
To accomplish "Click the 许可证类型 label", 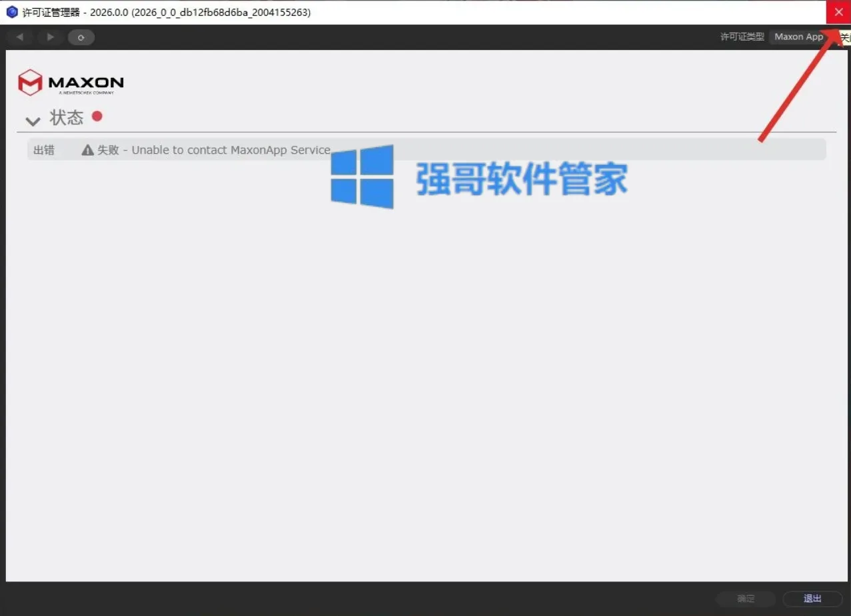I will (x=742, y=37).
